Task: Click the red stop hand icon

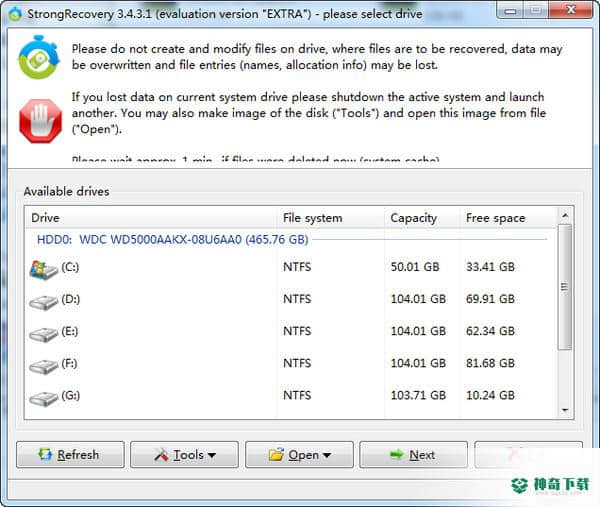Action: tap(41, 121)
